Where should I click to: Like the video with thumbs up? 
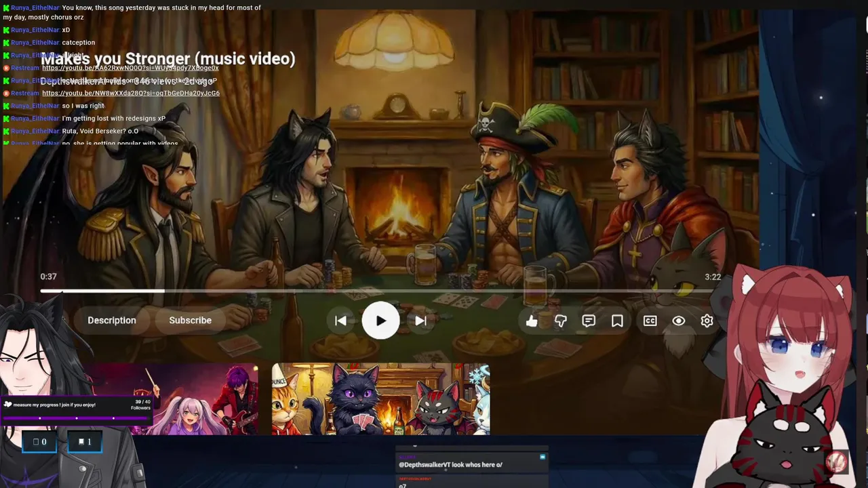(532, 321)
